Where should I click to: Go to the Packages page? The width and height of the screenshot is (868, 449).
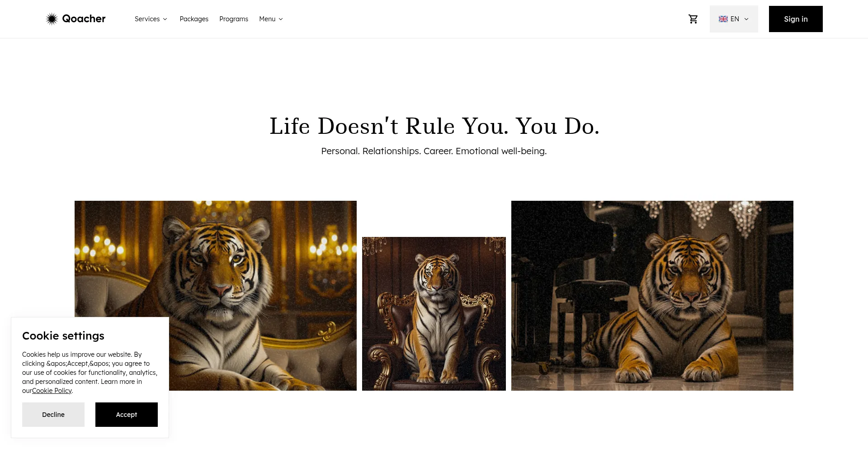click(194, 19)
